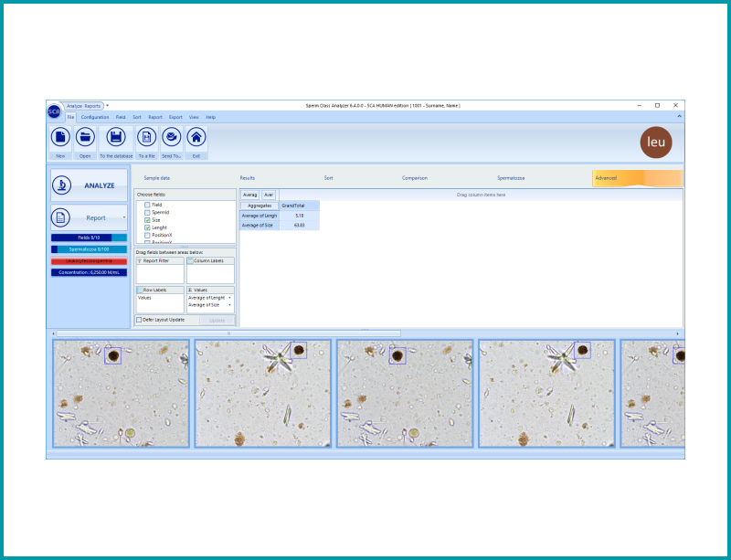
Task: Click the Fields 8/10 progress bar
Action: [89, 238]
